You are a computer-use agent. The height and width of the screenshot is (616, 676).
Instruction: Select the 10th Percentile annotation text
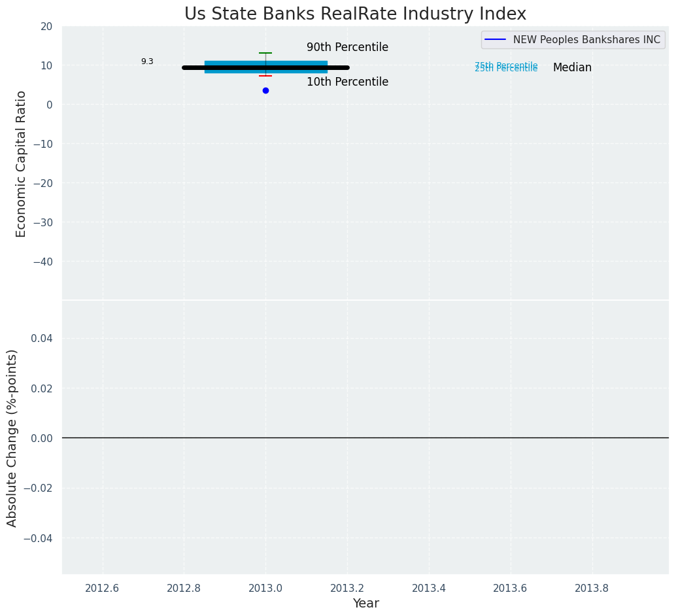click(347, 82)
